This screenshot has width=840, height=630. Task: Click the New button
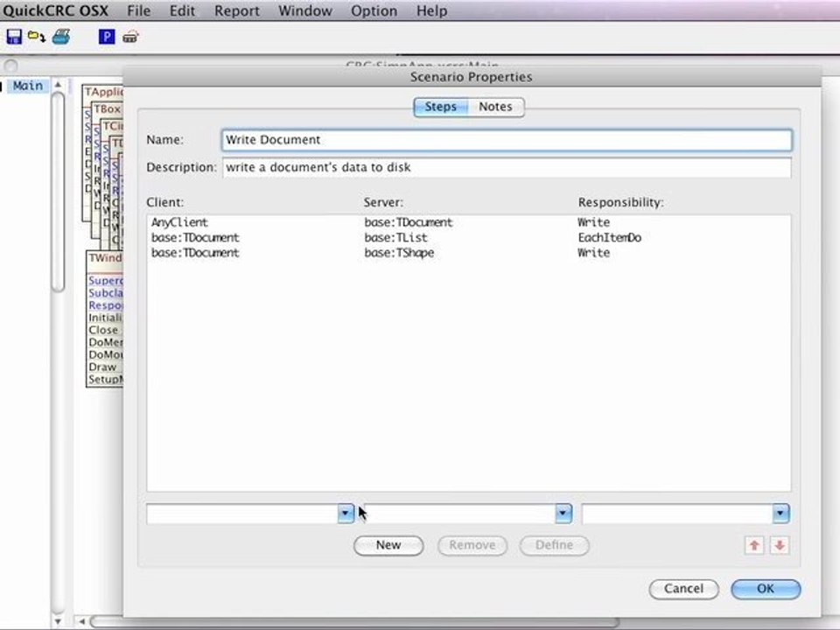[388, 545]
